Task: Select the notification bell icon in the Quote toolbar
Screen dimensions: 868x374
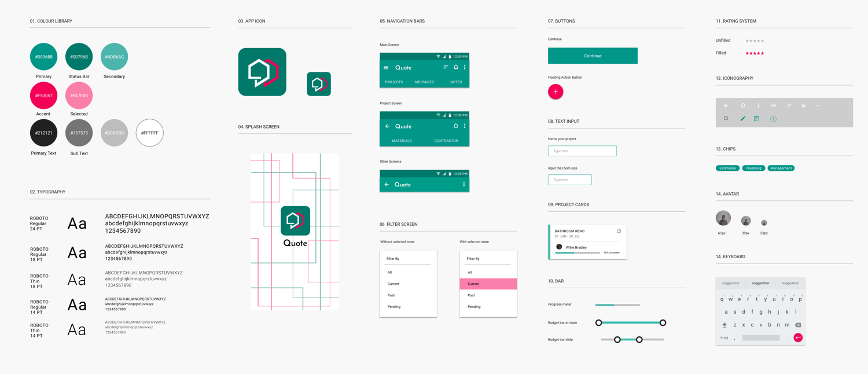Action: (x=456, y=67)
